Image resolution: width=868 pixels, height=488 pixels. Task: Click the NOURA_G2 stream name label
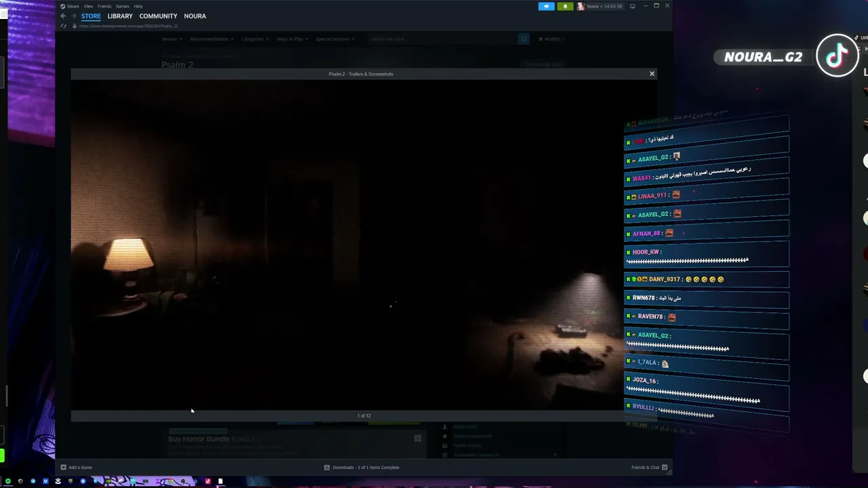pos(763,57)
